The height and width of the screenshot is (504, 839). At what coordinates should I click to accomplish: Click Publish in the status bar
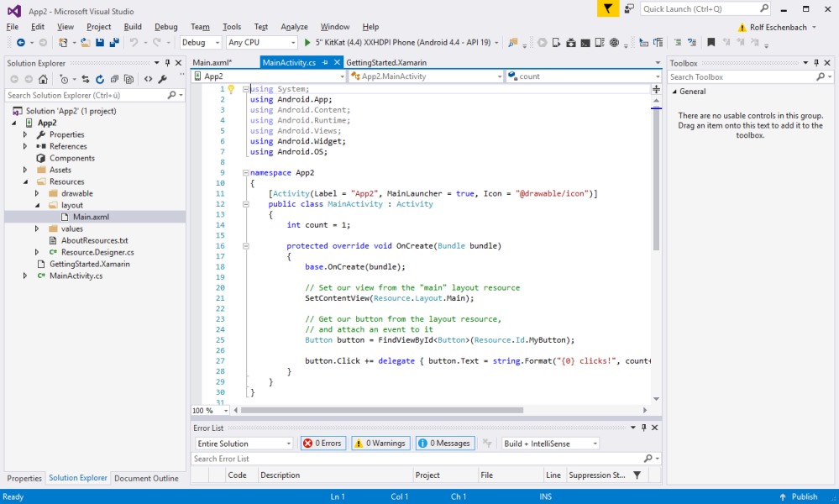804,496
